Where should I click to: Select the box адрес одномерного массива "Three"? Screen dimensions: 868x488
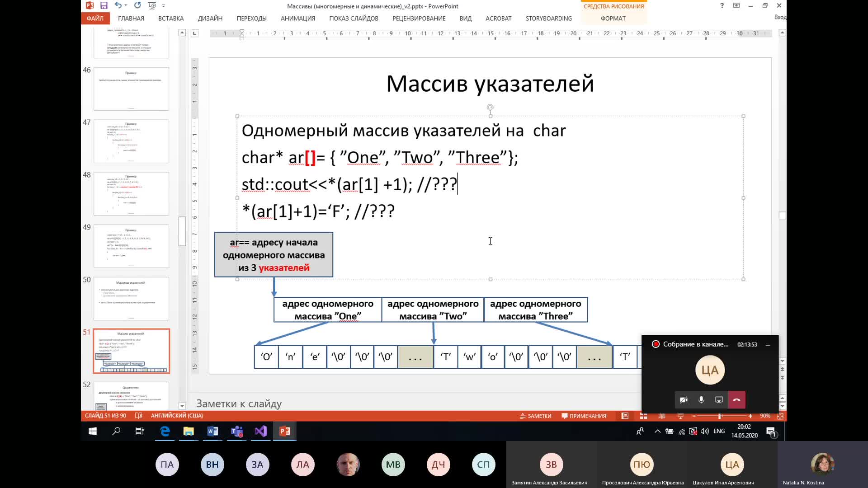[536, 310]
